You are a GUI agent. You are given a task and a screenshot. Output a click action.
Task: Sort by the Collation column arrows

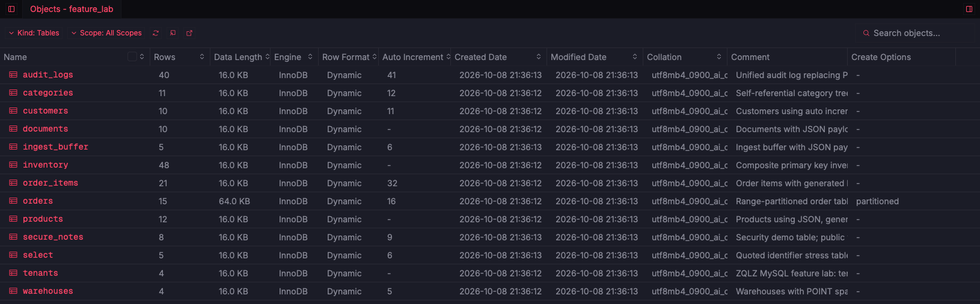click(719, 56)
